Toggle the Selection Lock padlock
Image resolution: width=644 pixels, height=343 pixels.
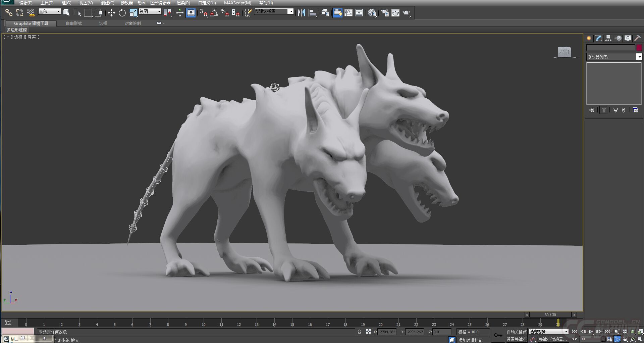coord(359,332)
